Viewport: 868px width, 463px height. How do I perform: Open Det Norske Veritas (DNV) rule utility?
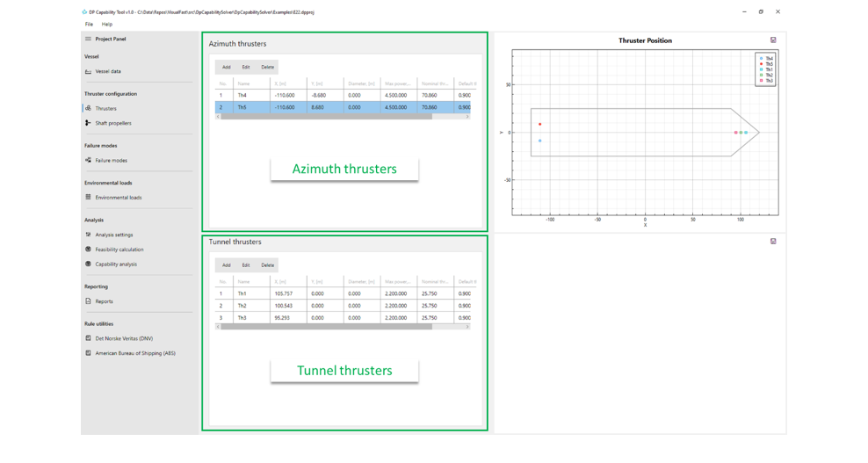point(124,338)
